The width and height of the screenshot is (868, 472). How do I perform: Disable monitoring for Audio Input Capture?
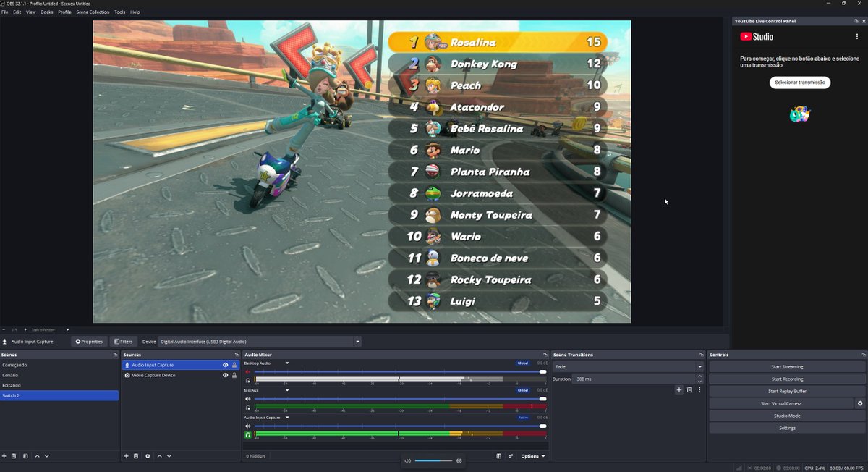tap(248, 435)
